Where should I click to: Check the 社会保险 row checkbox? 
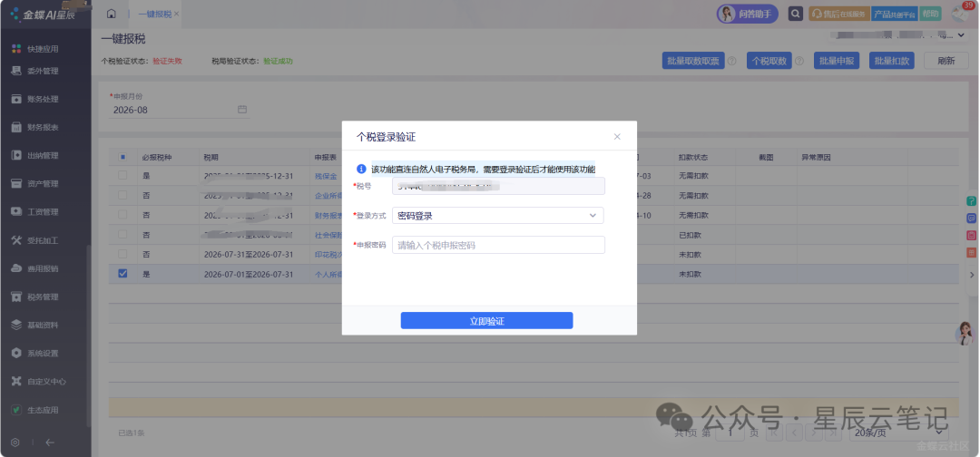click(x=122, y=235)
